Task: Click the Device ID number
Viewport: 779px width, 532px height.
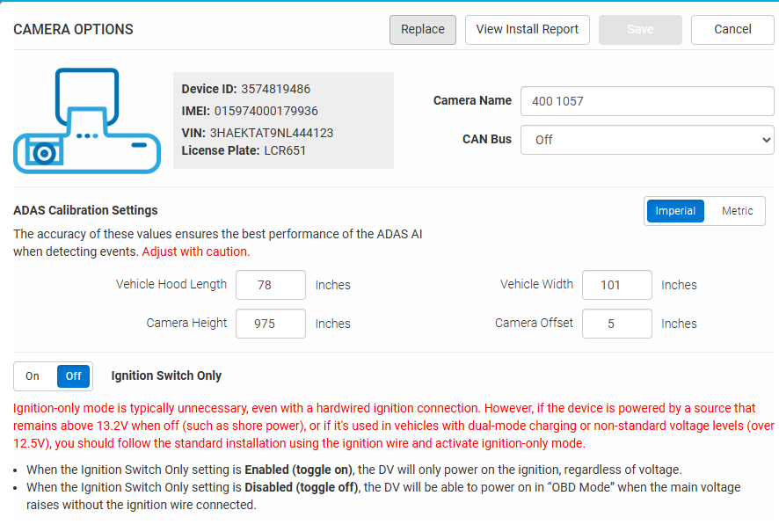Action: point(275,89)
